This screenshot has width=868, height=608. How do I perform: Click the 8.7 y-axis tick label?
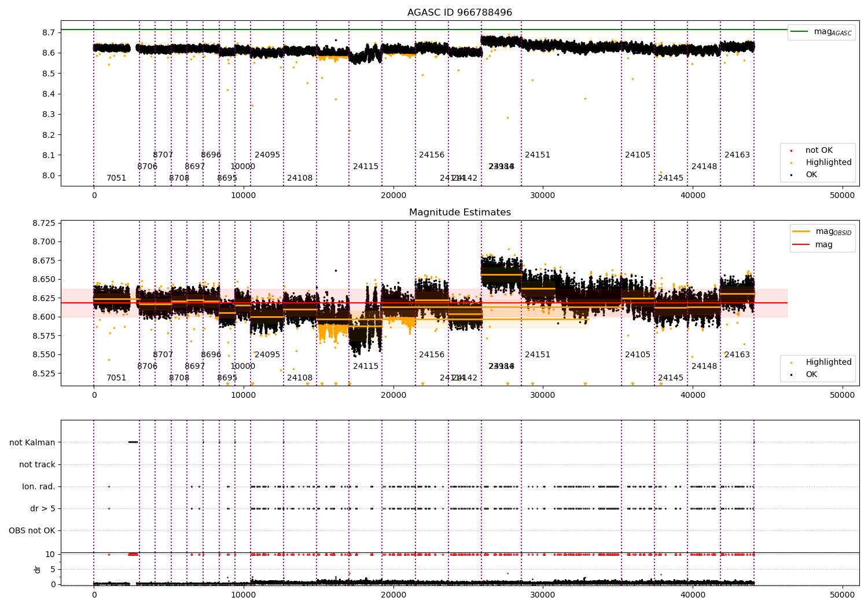coord(49,32)
